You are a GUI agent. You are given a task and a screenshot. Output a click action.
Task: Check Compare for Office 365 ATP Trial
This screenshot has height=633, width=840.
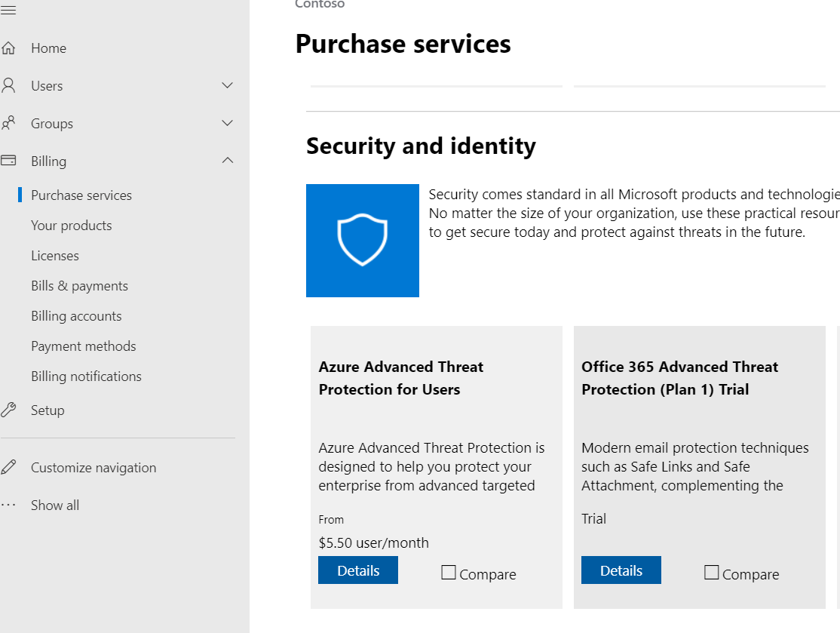click(712, 573)
